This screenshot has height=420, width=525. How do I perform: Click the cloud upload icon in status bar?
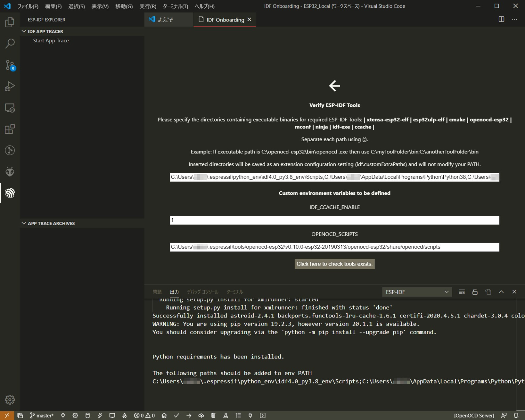point(201,416)
